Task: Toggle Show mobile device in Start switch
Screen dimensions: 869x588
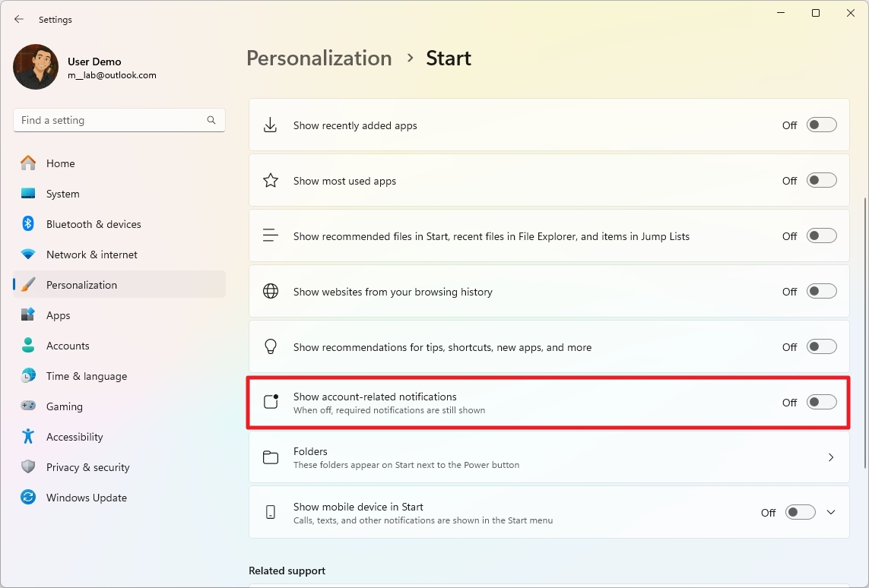Action: [800, 513]
